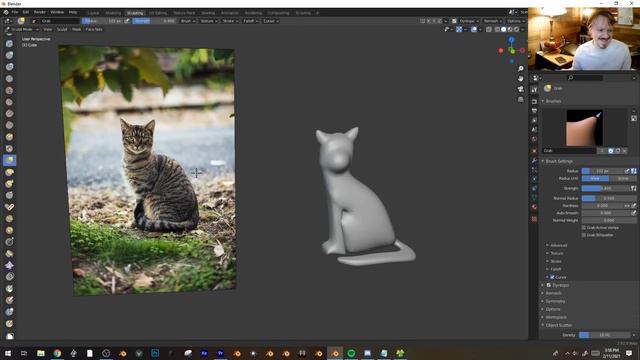Viewport: 640px width, 360px height.
Task: Enable Dyntopo checkbox in top header
Action: click(454, 21)
